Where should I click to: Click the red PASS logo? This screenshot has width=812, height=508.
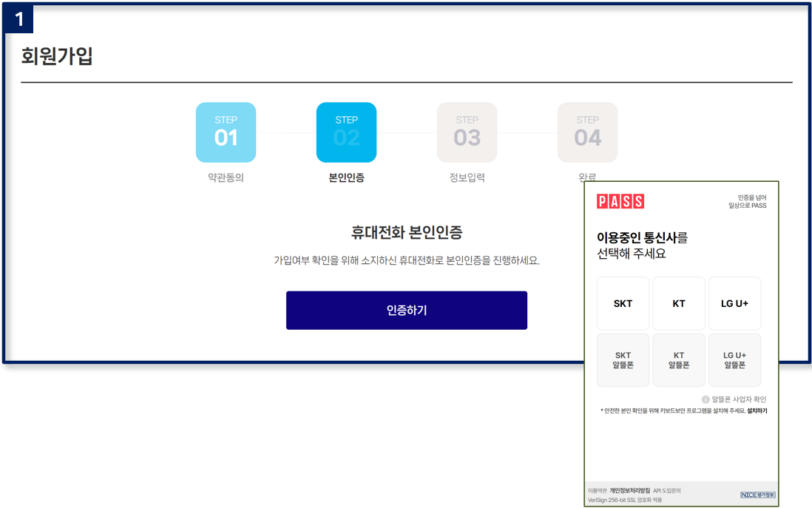tap(620, 201)
